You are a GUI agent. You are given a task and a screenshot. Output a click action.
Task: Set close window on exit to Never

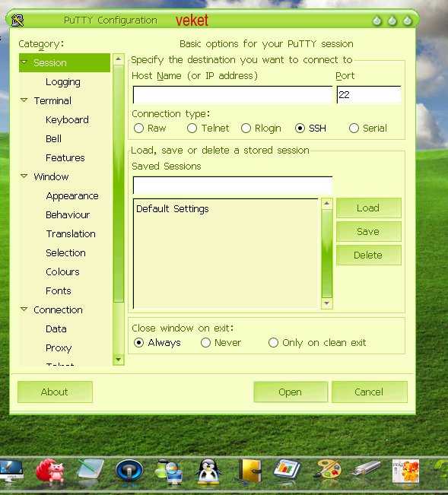205,343
